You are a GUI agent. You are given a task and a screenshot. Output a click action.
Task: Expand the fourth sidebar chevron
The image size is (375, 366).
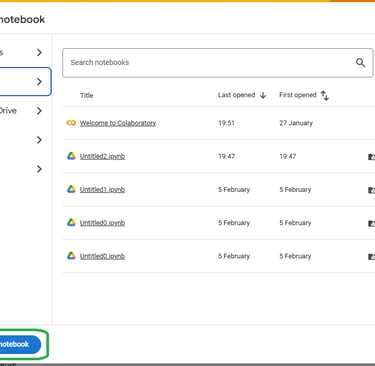click(39, 140)
